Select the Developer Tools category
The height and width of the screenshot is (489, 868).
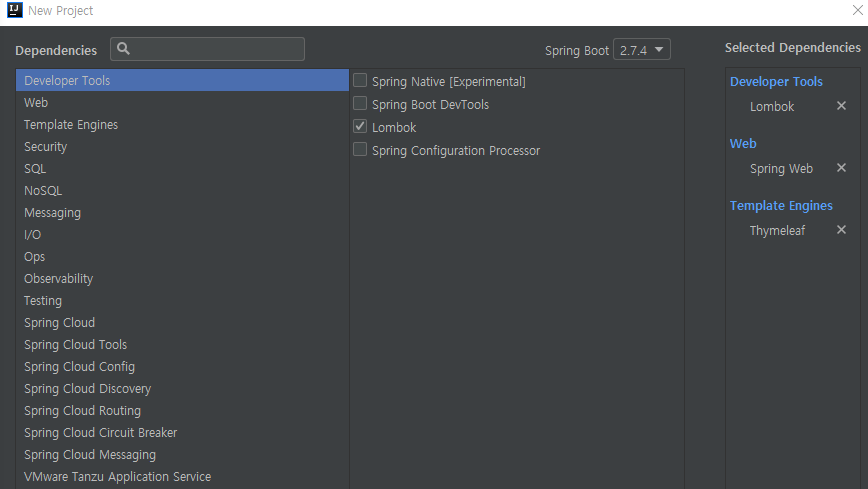pos(182,80)
